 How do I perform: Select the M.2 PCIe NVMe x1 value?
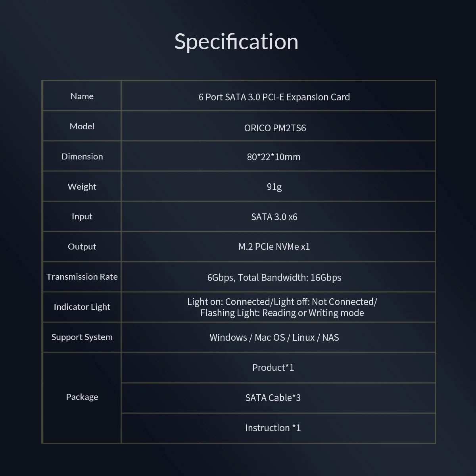tap(274, 246)
